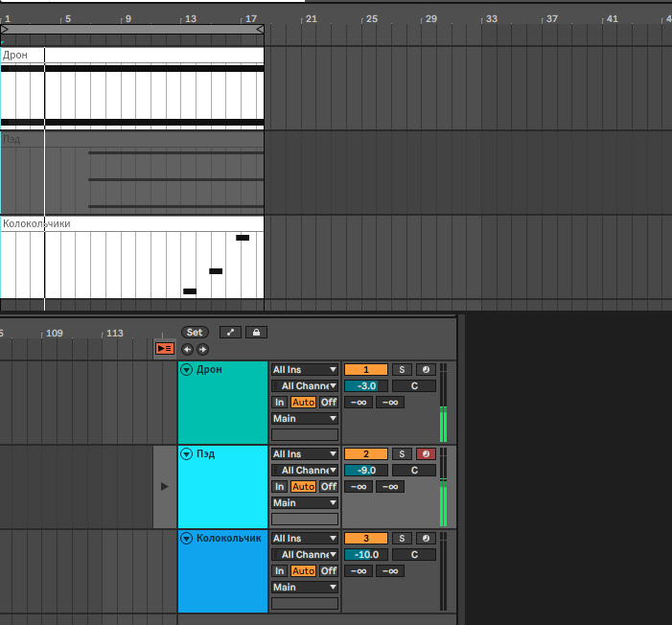Image resolution: width=672 pixels, height=625 pixels.
Task: Toggle track 3 activator for Колокольчик
Action: 366,539
